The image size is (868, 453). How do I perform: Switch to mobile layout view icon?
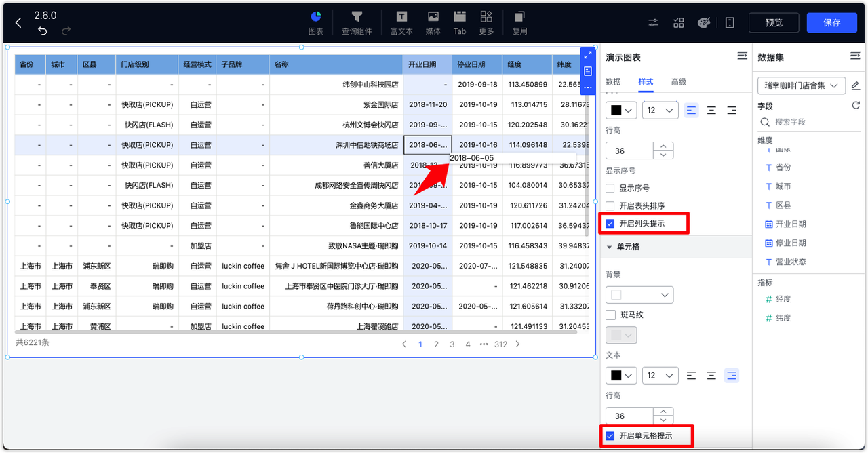[x=729, y=22]
